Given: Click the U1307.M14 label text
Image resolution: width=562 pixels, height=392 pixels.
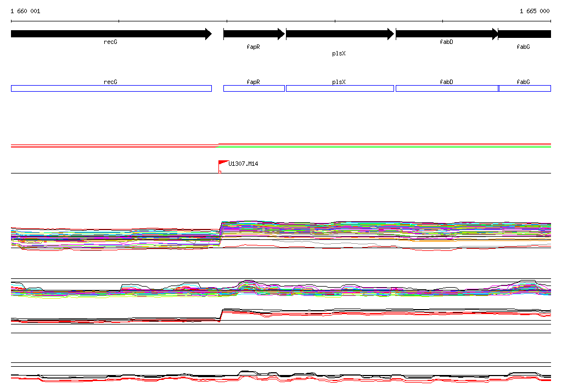Looking at the screenshot, I should (x=243, y=164).
